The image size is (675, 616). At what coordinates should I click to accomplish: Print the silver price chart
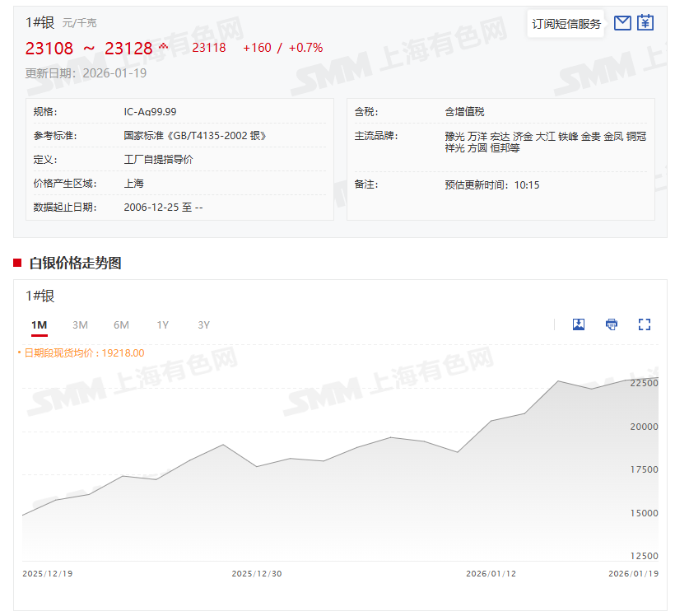612,324
